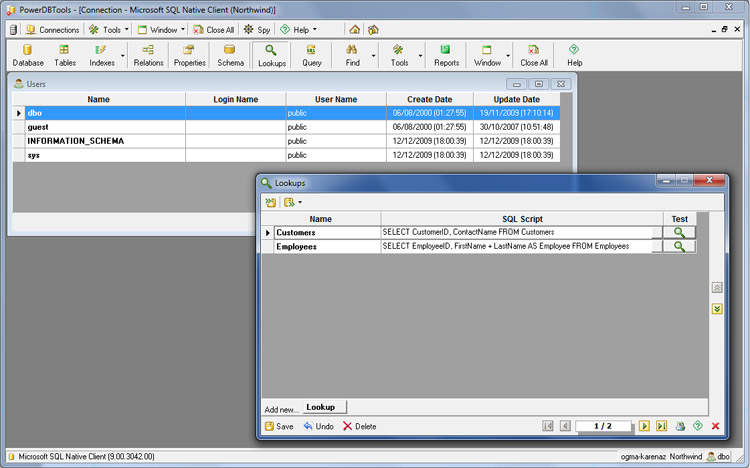Viewport: 750px width, 468px height.
Task: Open the Connections menu
Action: (52, 30)
